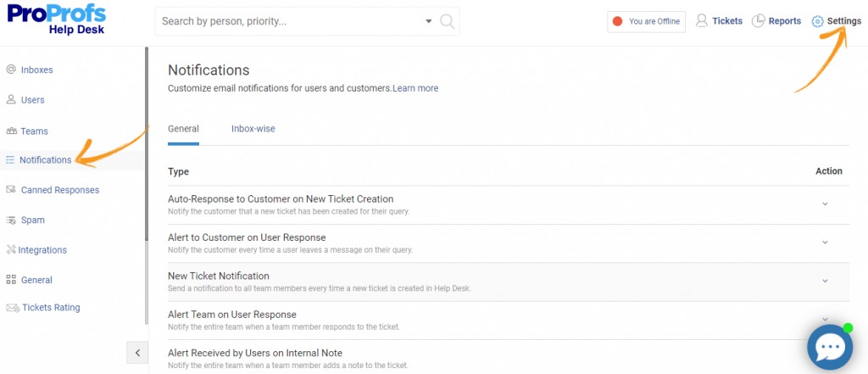Click the Inboxes at-sign icon

(10, 70)
